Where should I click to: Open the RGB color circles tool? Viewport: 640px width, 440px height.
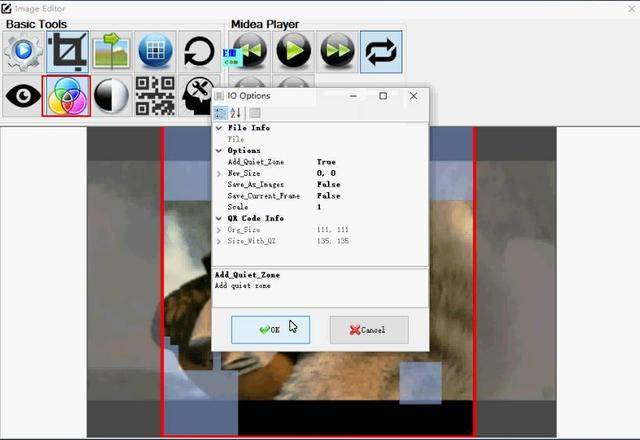[x=67, y=96]
